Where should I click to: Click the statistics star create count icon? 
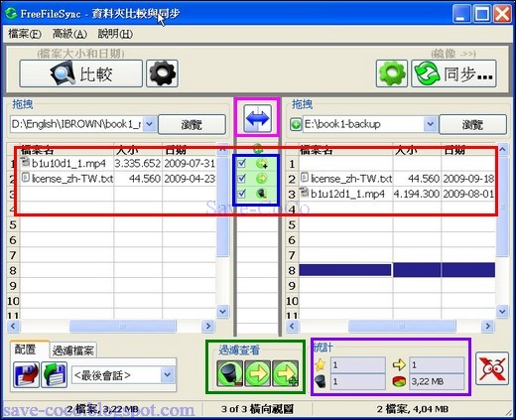pyautogui.click(x=321, y=365)
